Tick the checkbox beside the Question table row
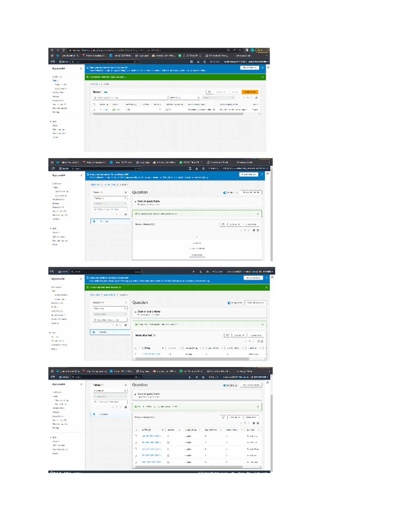 [94, 110]
